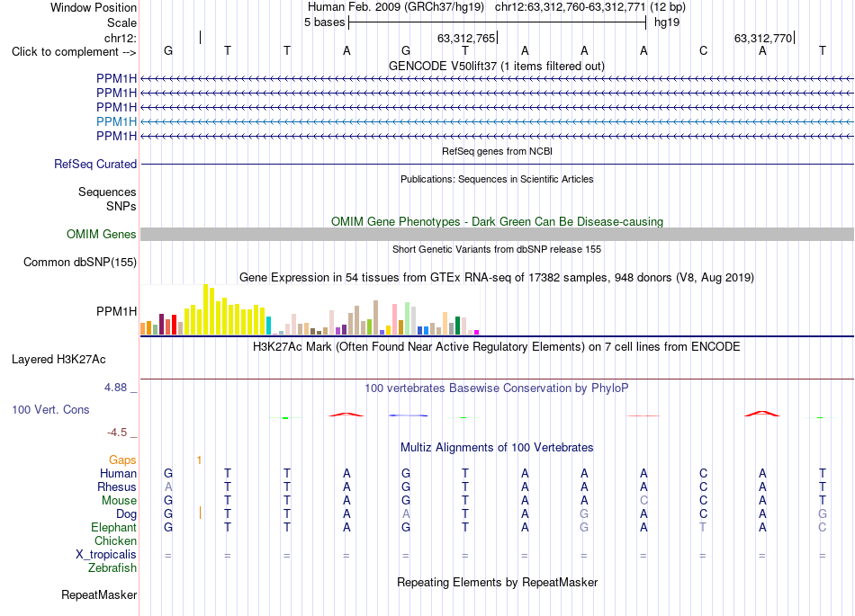Click the tallest yellow bar in GTEx chart
This screenshot has width=855, height=616.
coord(205,309)
